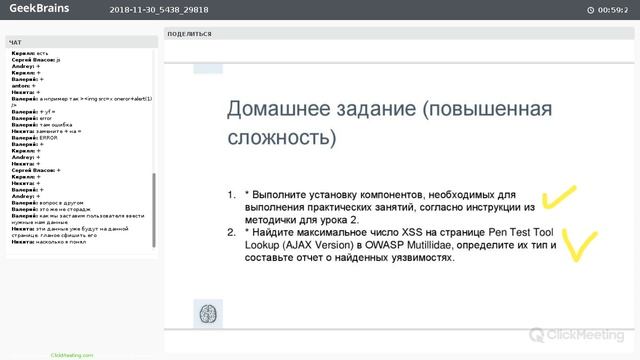Click the brain logo icon on the slide

[208, 313]
